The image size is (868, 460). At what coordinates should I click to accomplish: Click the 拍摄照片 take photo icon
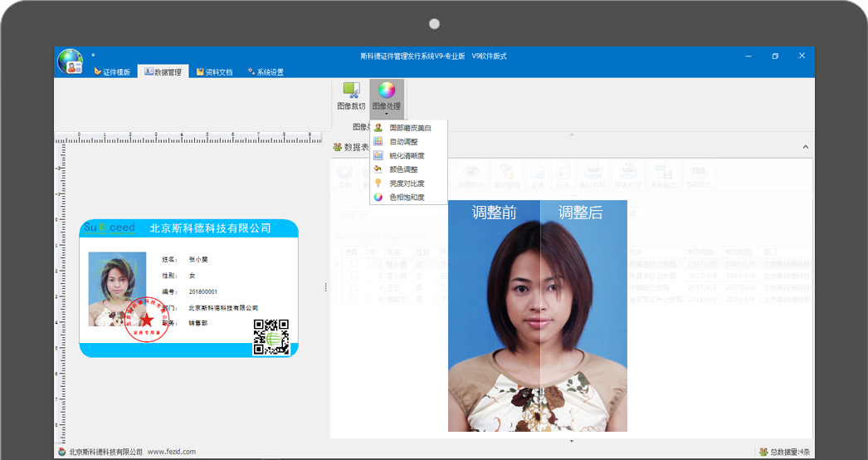pos(471,176)
